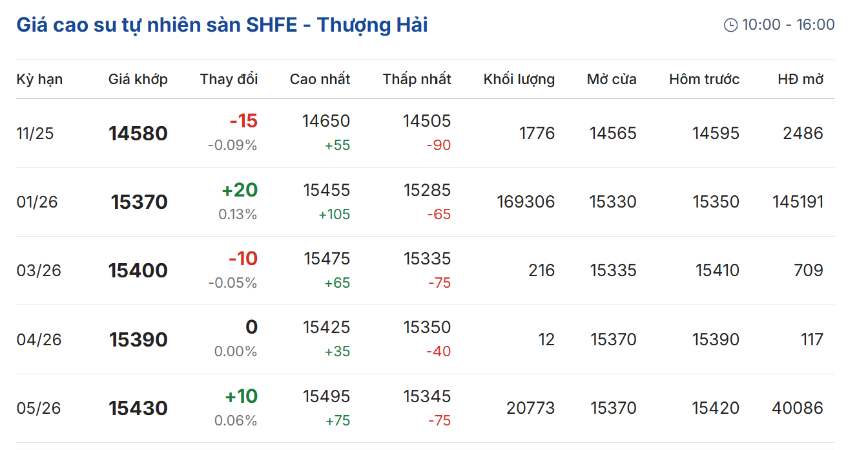Viewport: 868px width, 450px height.
Task: Click the Mở cửa column header
Action: [x=611, y=79]
